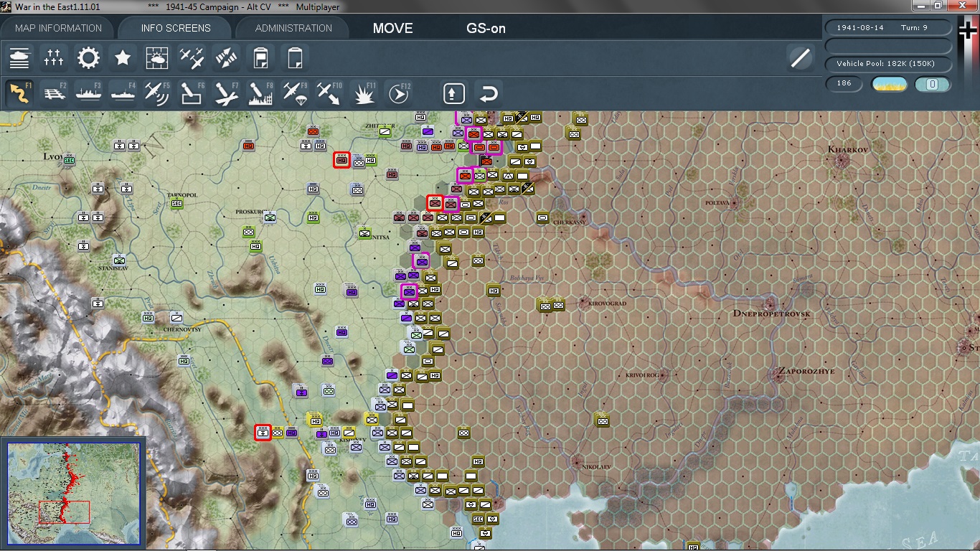Select Air recon F5 icon
Image resolution: width=980 pixels, height=551 pixels.
158,93
